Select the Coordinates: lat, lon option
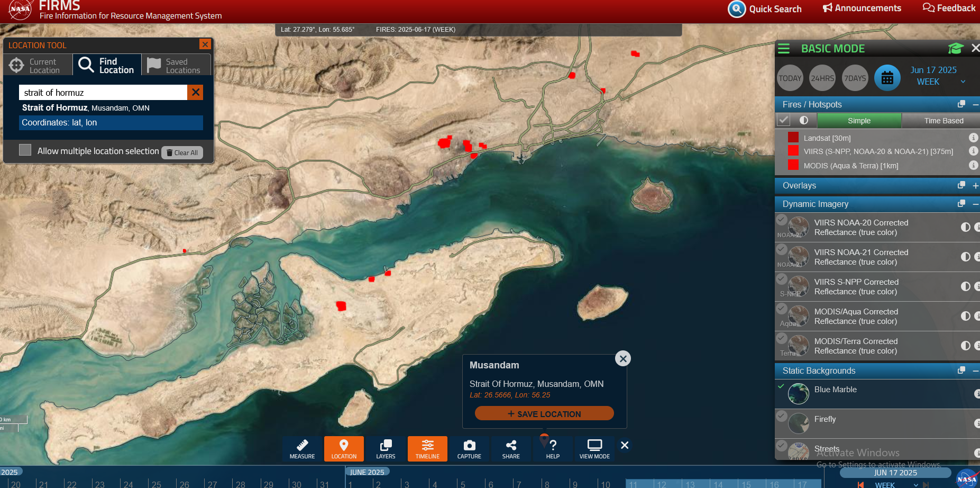This screenshot has width=980, height=488. (111, 123)
